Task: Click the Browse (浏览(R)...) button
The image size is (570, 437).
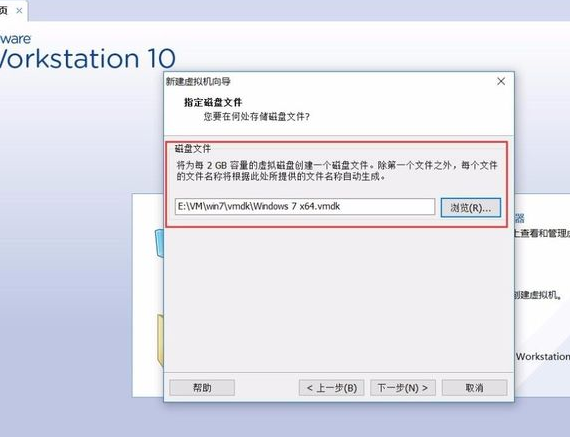Action: point(470,208)
